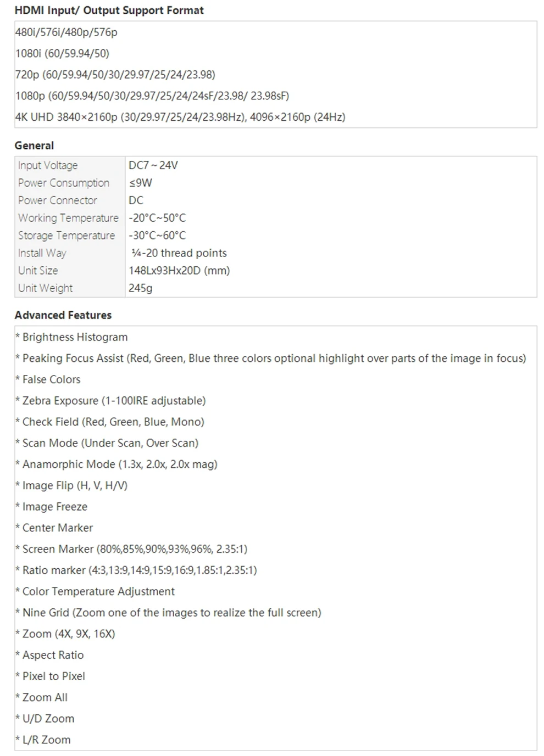Click the Working Temperature value -20°C~50°C
The height and width of the screenshot is (756, 544).
click(x=157, y=218)
